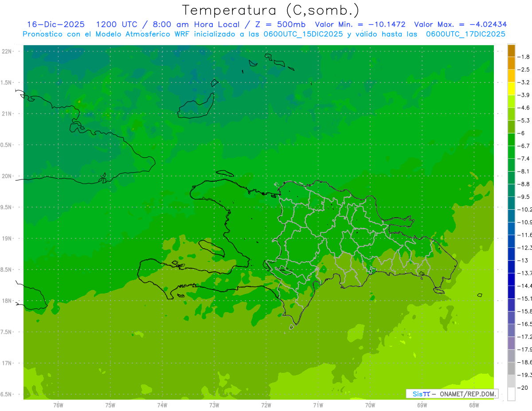The height and width of the screenshot is (411, 532).
Task: Click the purple color bar segment between -17.2 and -17.9
Action: [511, 343]
